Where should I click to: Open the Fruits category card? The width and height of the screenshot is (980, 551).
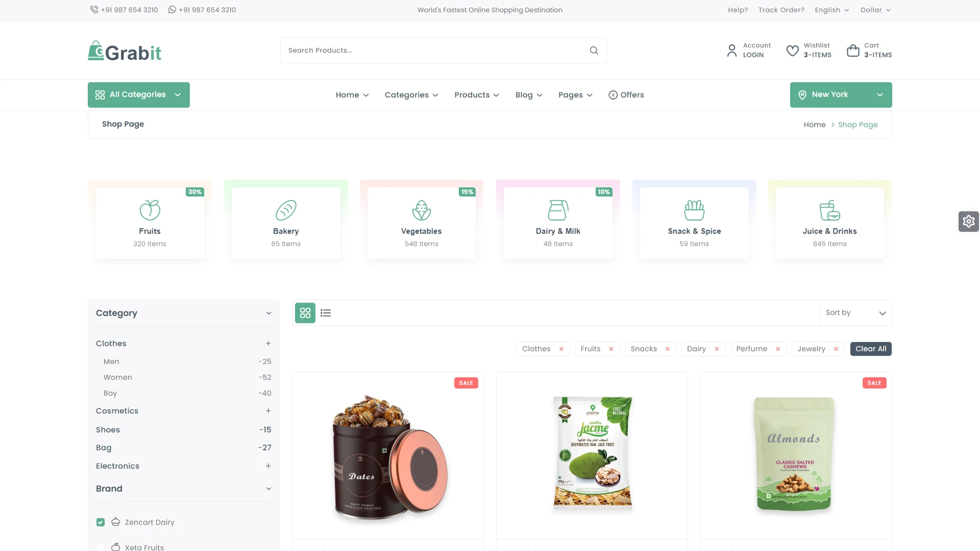(x=150, y=223)
